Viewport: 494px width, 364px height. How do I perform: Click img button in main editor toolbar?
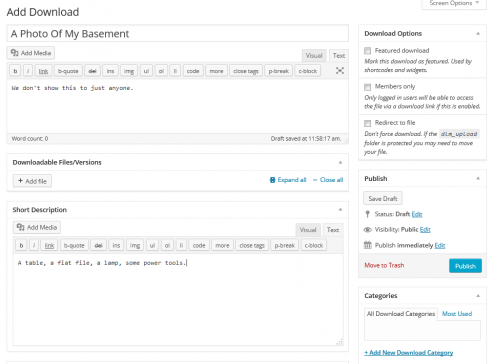[x=129, y=71]
